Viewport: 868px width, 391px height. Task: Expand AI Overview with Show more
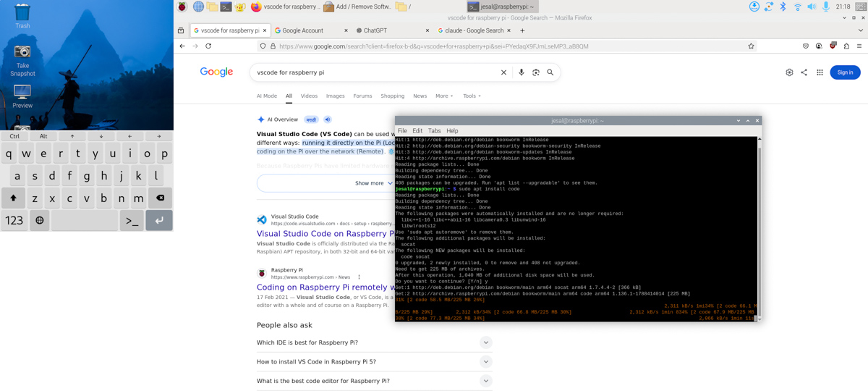click(x=374, y=183)
